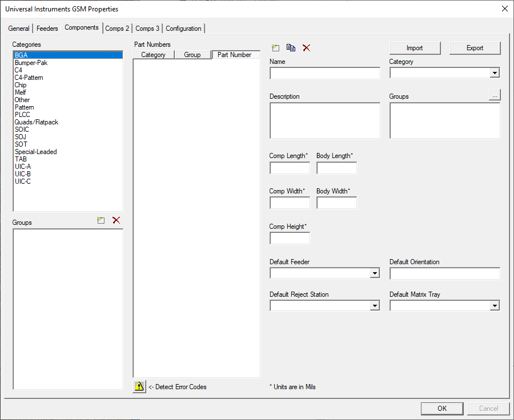Open the Category dropdown

(495, 72)
